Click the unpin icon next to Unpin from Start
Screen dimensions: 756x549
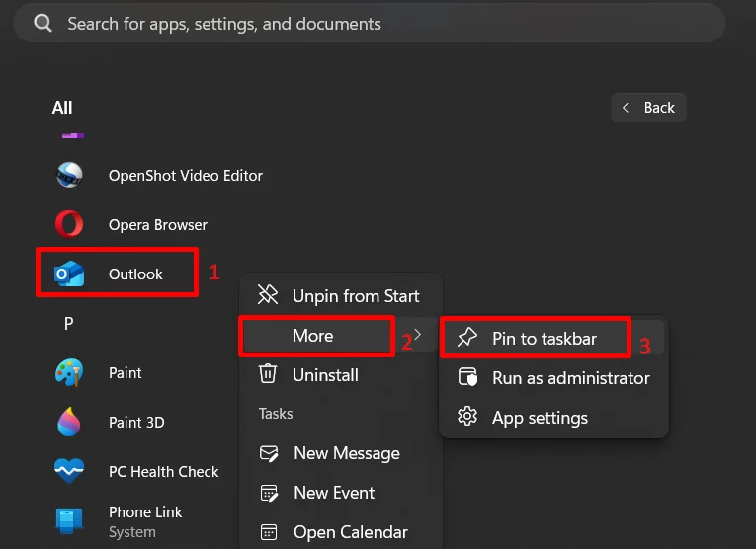click(x=268, y=294)
